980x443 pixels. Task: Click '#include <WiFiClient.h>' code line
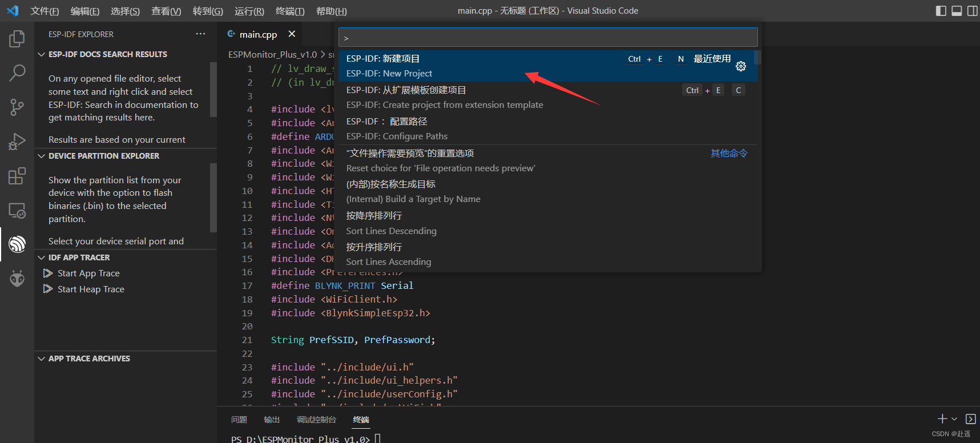tap(334, 300)
